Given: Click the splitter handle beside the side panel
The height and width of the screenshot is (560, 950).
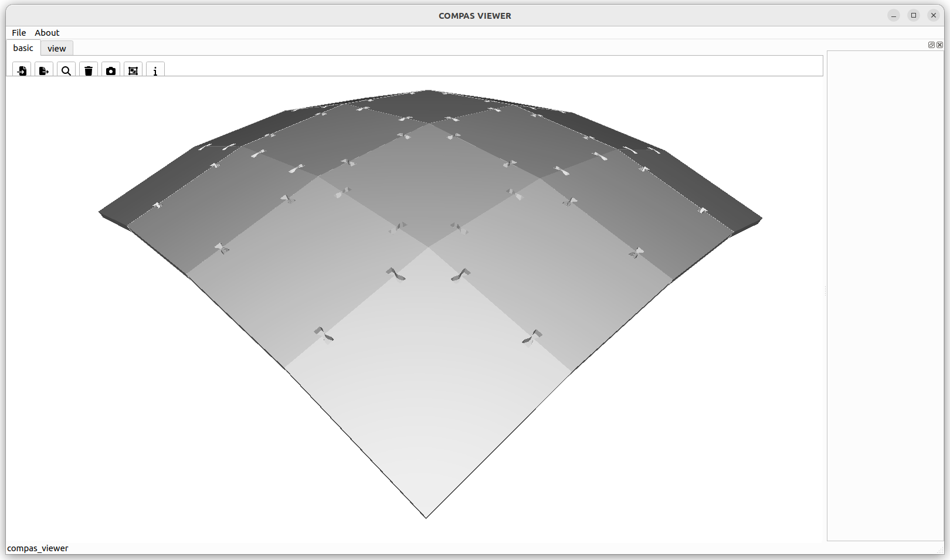Looking at the screenshot, I should [x=825, y=291].
